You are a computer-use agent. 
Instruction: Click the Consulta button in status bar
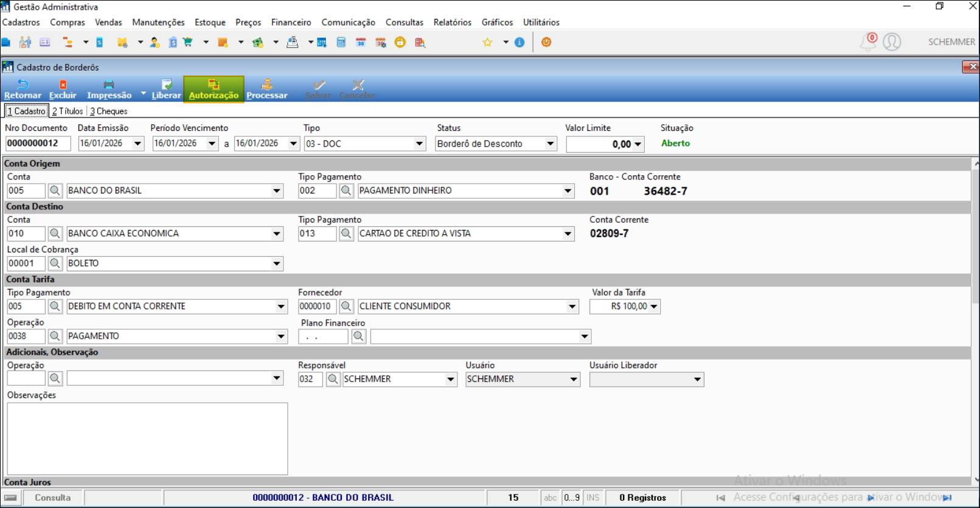[x=52, y=498]
